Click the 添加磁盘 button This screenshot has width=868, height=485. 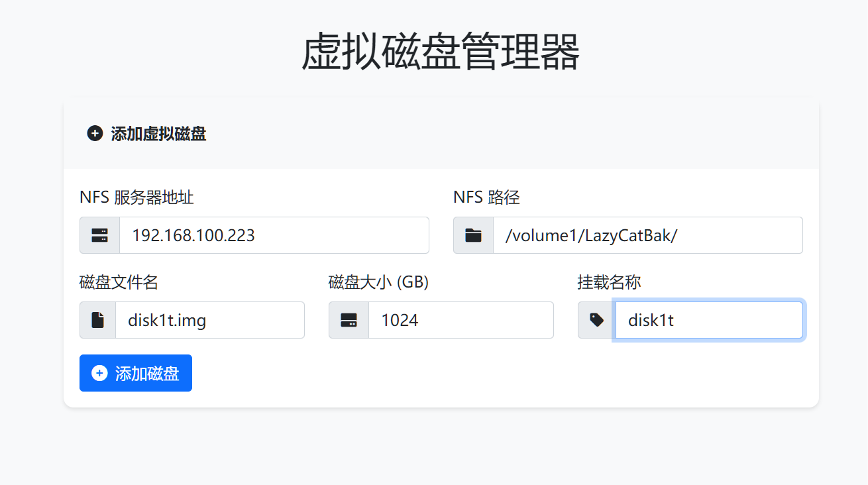(136, 373)
